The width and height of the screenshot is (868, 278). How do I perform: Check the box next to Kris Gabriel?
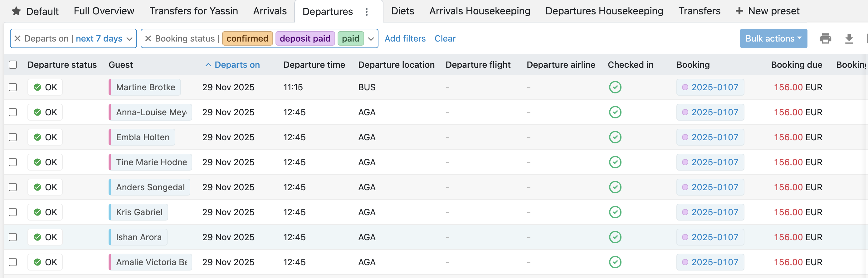(x=13, y=212)
